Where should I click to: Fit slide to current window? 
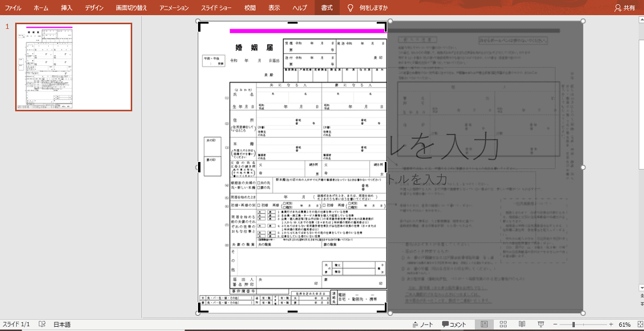pos(638,325)
